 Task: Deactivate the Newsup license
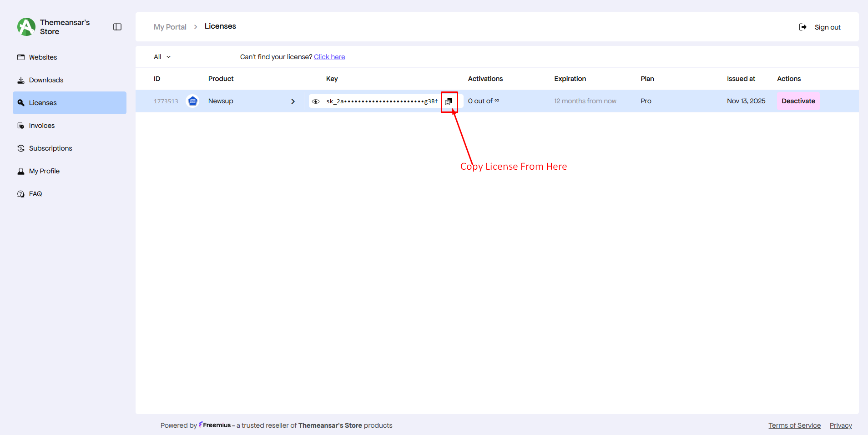point(798,101)
